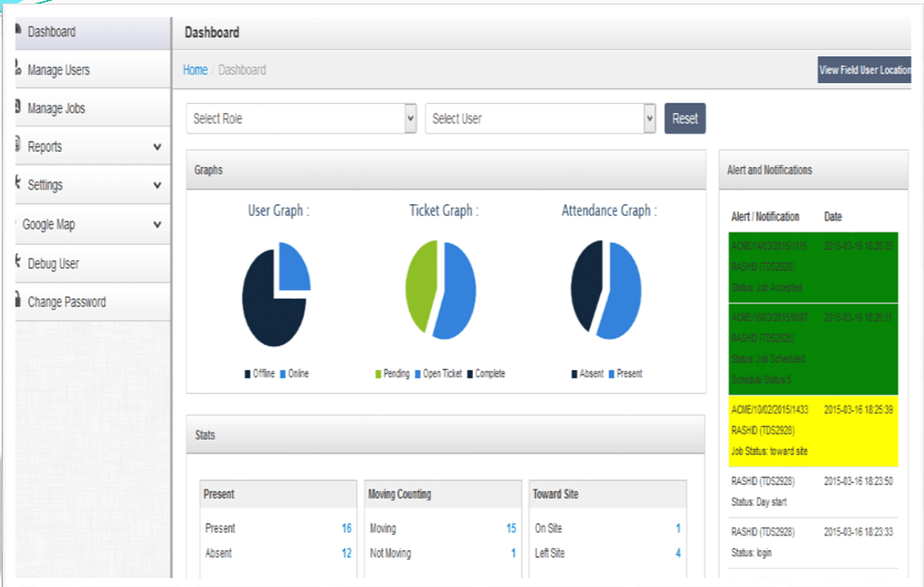Click the Change Password lock icon
Screen dimensions: 924x587
tap(18, 301)
